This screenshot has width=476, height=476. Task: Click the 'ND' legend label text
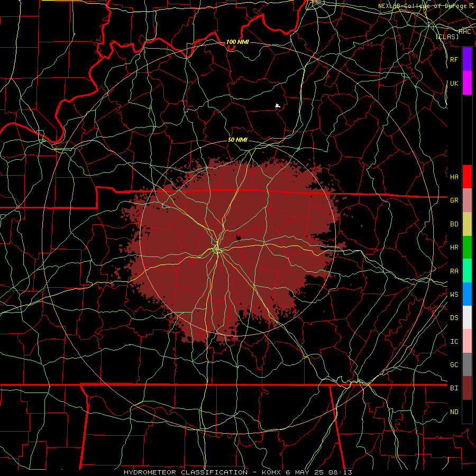(454, 412)
